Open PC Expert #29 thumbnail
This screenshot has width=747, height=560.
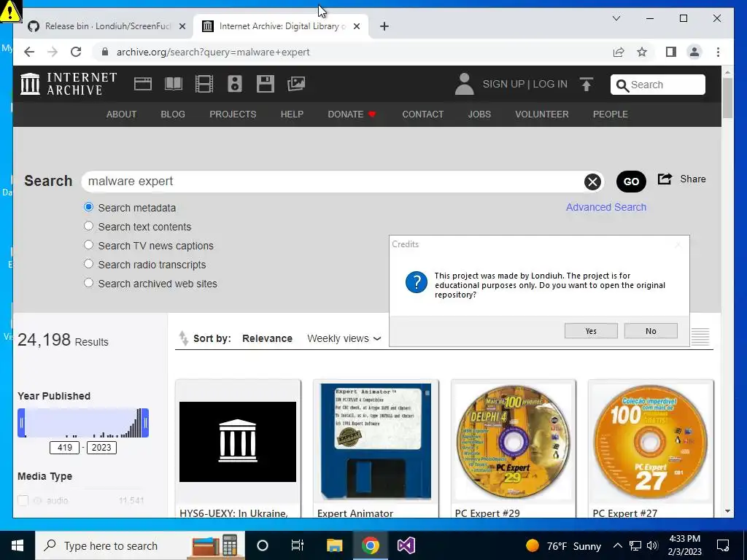513,441
